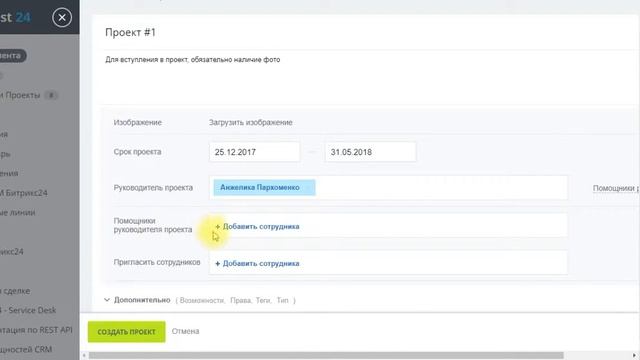This screenshot has width=640, height=360.
Task: Open the start date field 25.12.2017
Action: pos(254,152)
